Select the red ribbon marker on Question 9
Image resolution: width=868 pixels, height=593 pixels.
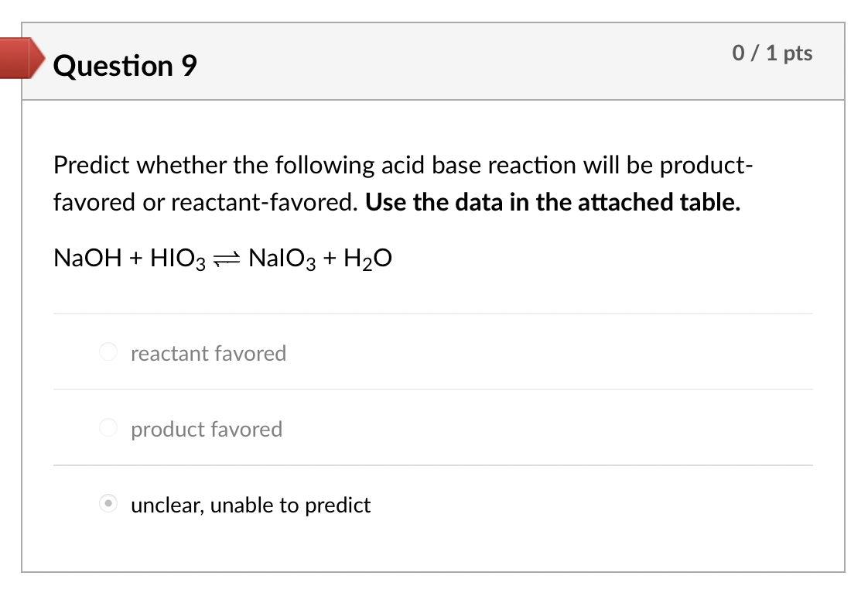click(19, 58)
